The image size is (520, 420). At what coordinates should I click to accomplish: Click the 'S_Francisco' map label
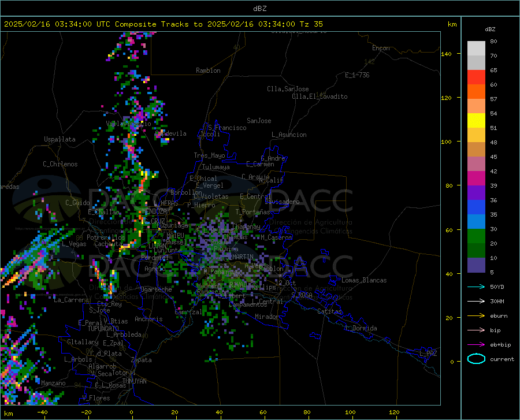227,128
